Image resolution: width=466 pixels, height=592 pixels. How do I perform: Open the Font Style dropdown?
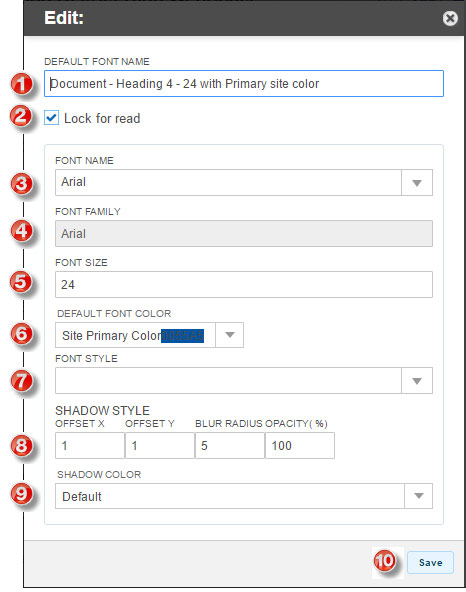point(417,381)
